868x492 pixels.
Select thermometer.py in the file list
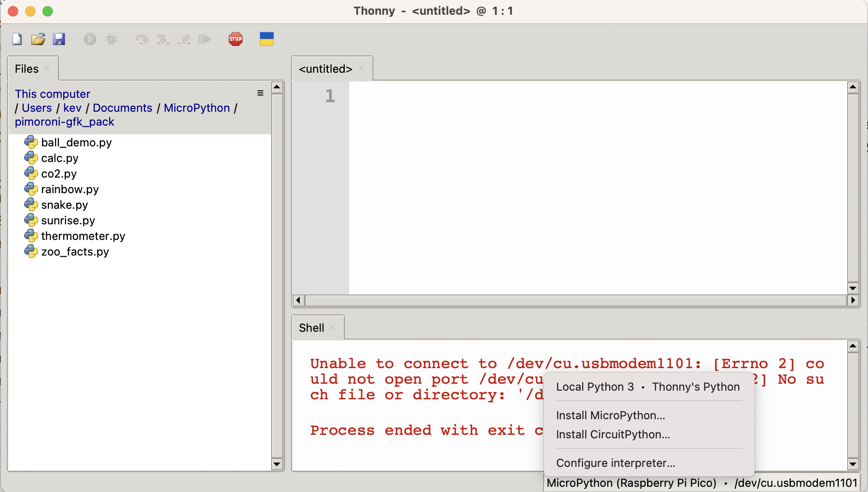point(83,236)
